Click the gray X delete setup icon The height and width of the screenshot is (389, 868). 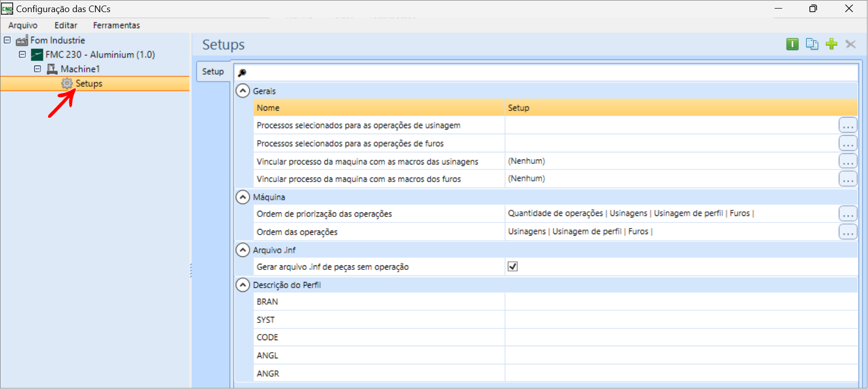click(850, 44)
